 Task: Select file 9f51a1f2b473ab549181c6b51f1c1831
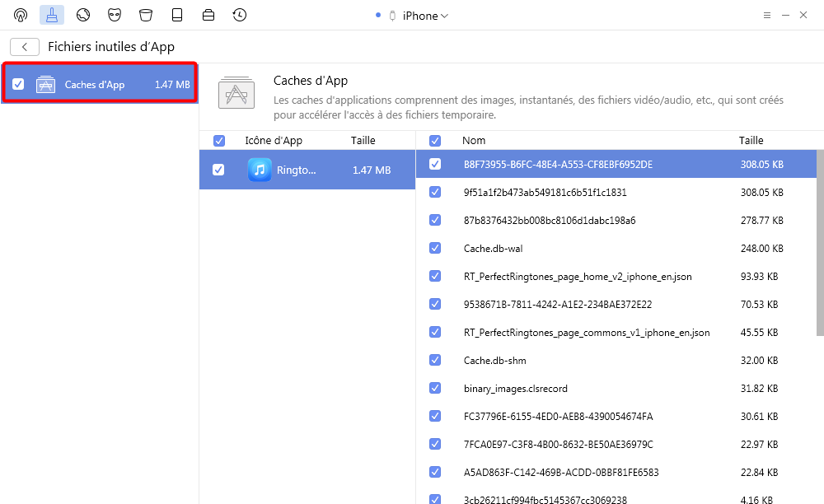pyautogui.click(x=545, y=193)
